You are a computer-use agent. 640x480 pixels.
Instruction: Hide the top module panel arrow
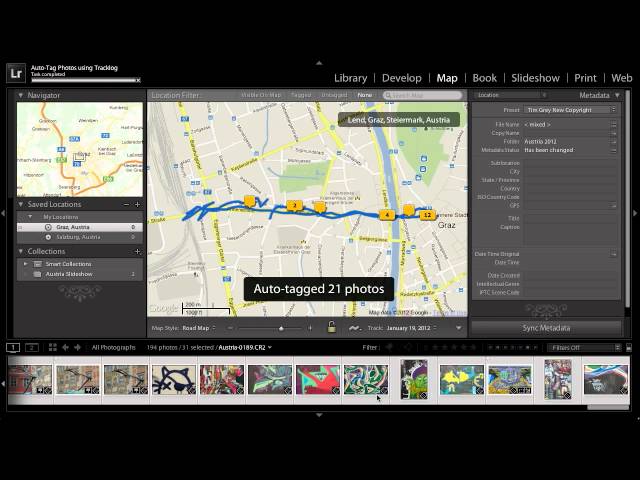click(319, 63)
